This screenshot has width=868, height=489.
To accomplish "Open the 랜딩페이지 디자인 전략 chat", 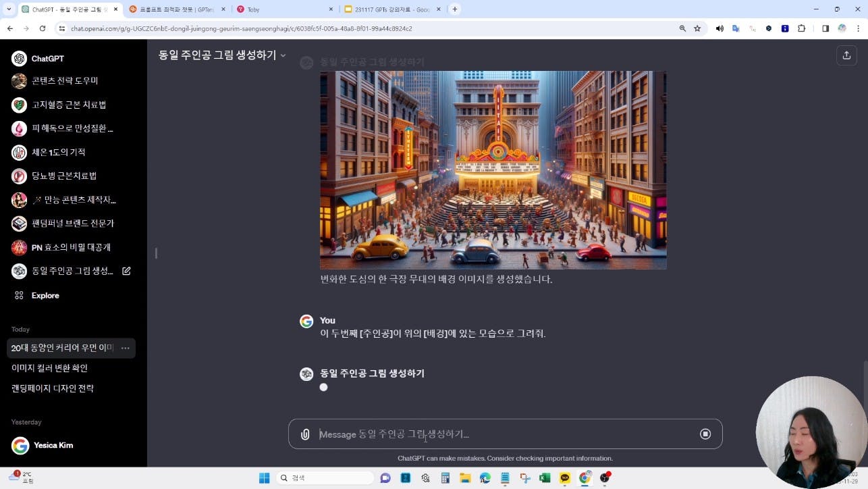I will click(x=53, y=388).
